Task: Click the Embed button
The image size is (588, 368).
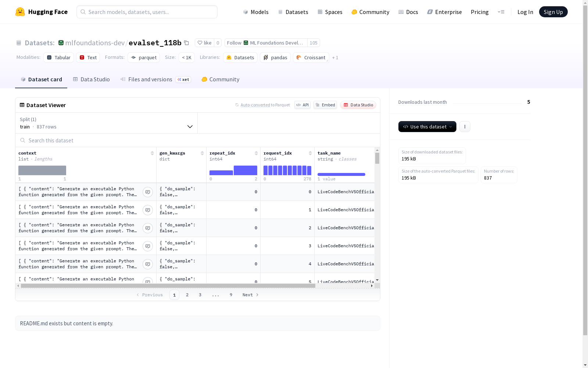Action: (325, 105)
